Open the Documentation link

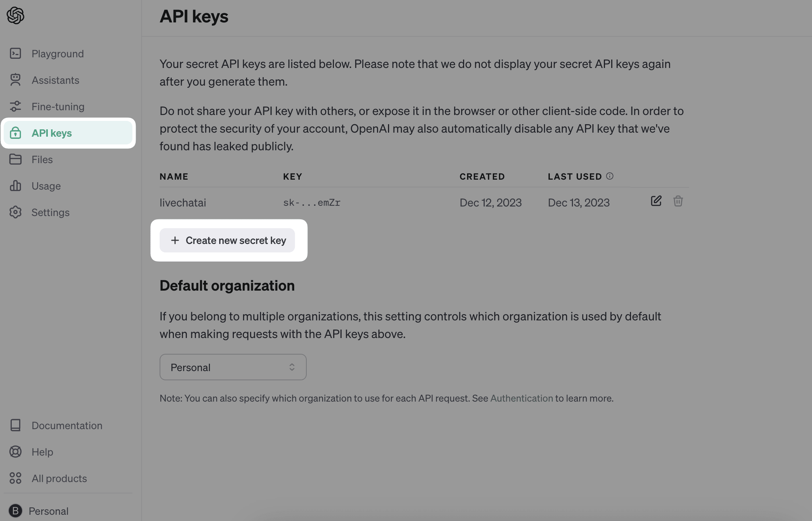(68, 425)
